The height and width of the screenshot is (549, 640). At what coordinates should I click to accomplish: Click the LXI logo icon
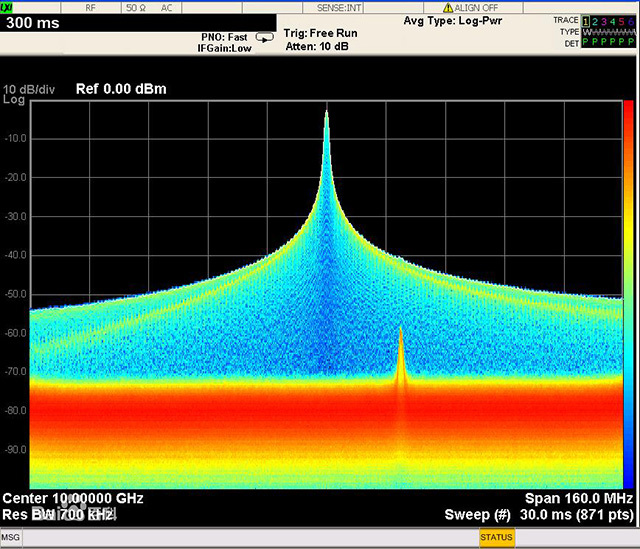(x=7, y=7)
